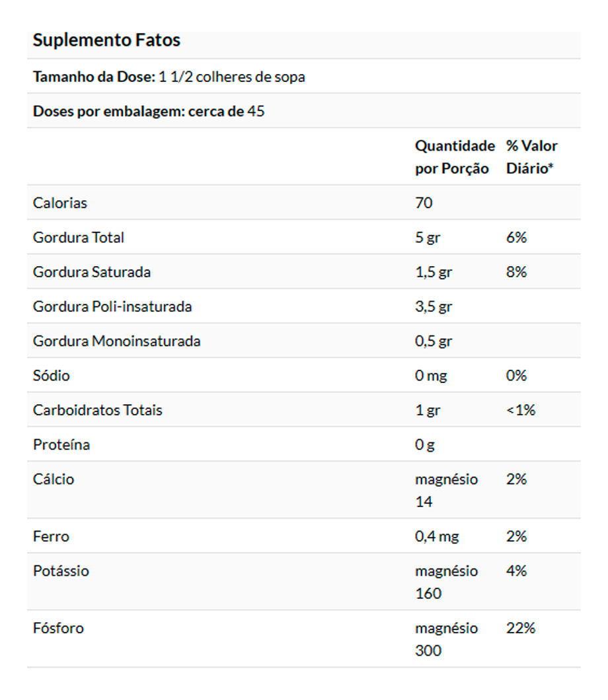Click the "0,4 mg" iron amount

pyautogui.click(x=437, y=536)
